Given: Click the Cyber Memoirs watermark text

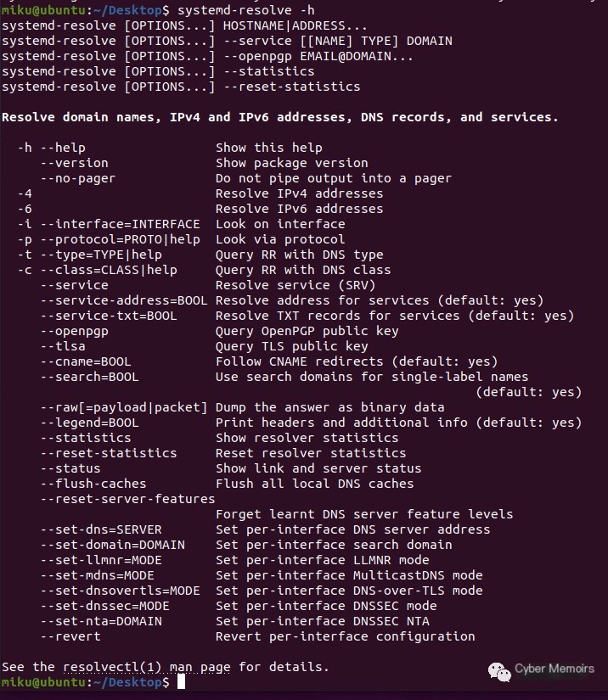Looking at the screenshot, I should [555, 669].
